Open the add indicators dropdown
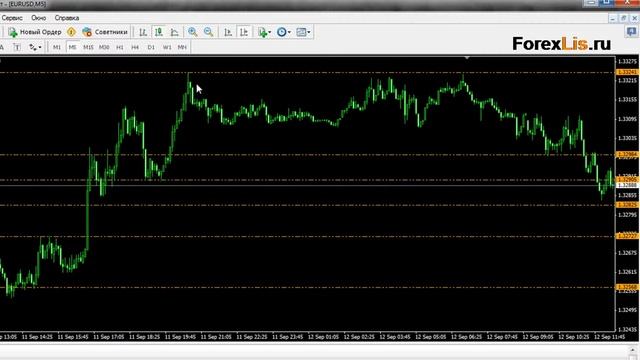Image resolution: width=640 pixels, height=360 pixels. [264, 32]
